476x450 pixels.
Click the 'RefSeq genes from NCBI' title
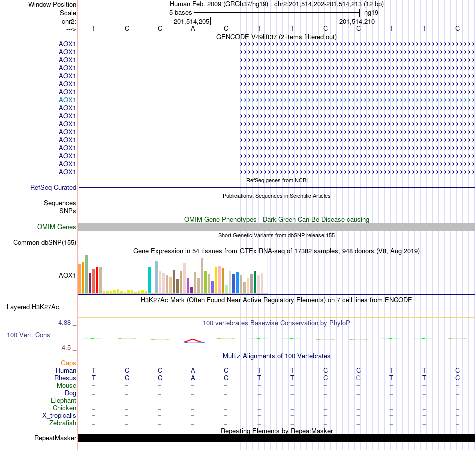click(x=277, y=180)
